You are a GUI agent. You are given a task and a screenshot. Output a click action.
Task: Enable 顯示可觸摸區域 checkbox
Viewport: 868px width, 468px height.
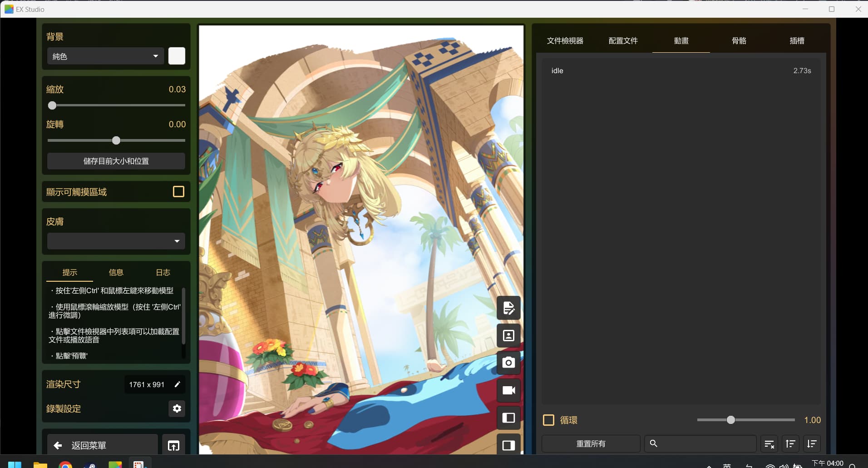[178, 192]
